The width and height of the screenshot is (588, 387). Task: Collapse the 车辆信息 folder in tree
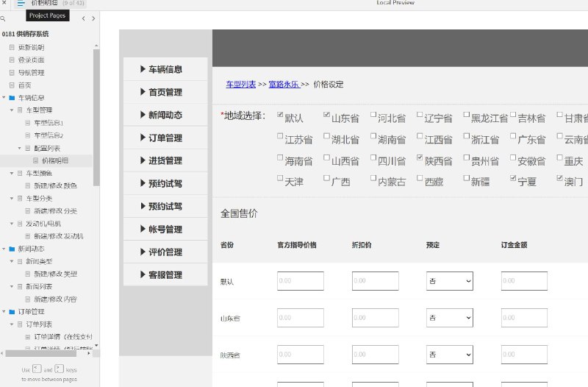(4, 98)
